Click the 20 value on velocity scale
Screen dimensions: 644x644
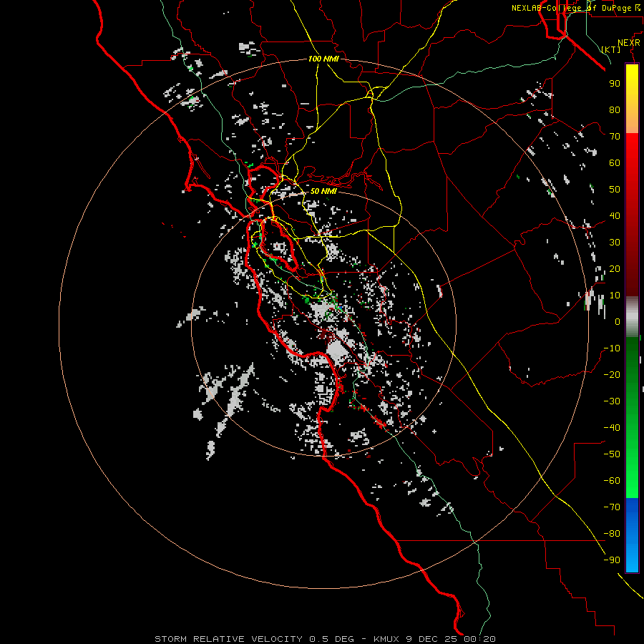pos(615,268)
